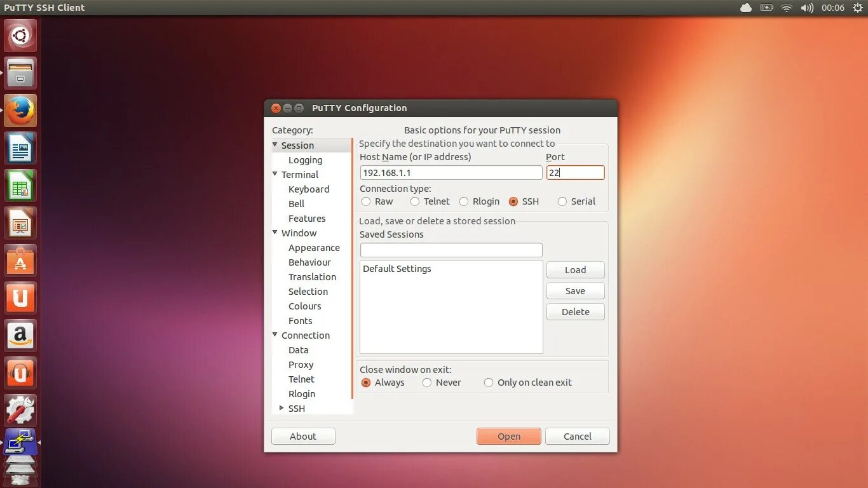Select Logging in the category tree
The width and height of the screenshot is (868, 488).
click(x=305, y=160)
